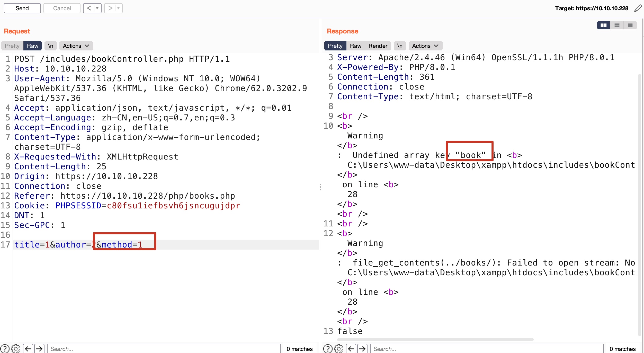This screenshot has height=353, width=644.
Task: Toggle request newline \n display
Action: 50,46
